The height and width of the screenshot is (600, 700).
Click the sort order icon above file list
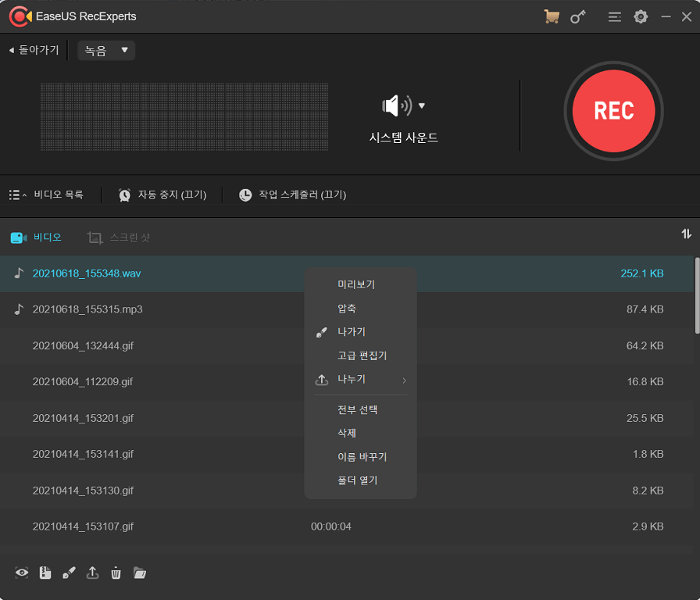[686, 234]
